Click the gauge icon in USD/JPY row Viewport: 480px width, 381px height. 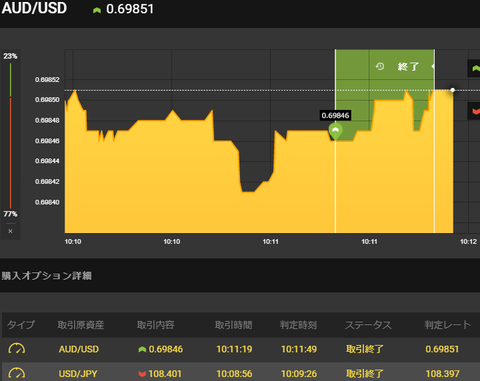(x=17, y=373)
